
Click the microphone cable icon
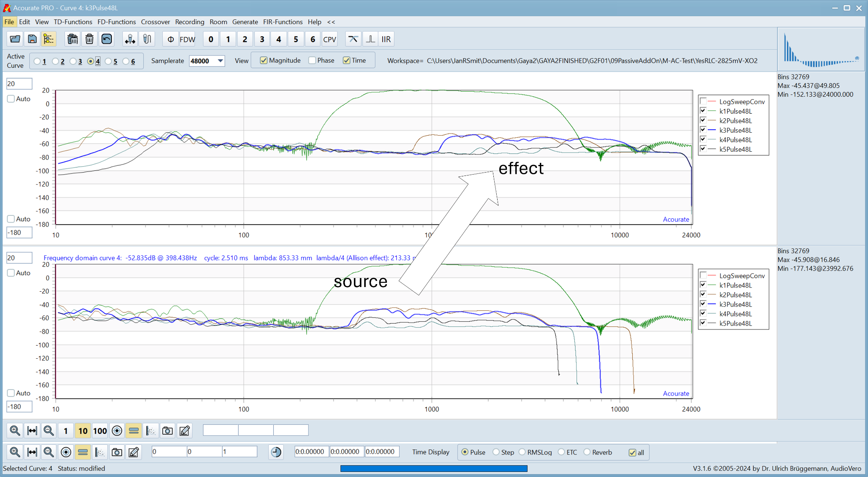[x=147, y=39]
